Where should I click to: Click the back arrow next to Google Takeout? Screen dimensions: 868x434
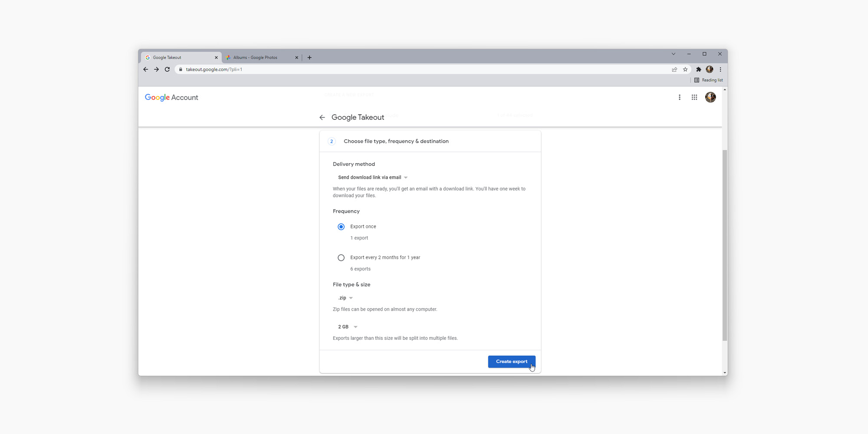(x=322, y=117)
